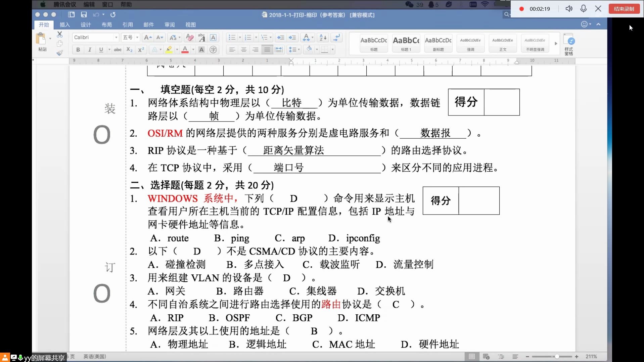
Task: Click the zoom in plus button
Action: (577, 357)
